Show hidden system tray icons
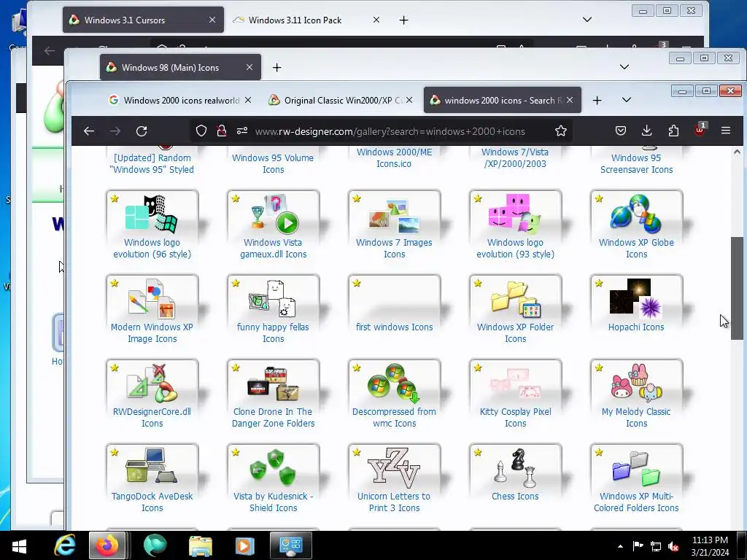This screenshot has height=560, width=747. click(x=620, y=546)
